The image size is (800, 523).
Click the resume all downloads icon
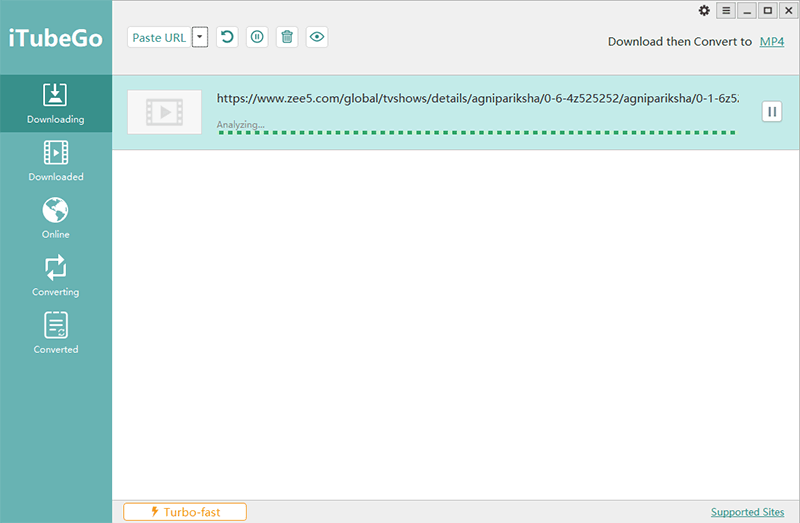click(x=227, y=37)
